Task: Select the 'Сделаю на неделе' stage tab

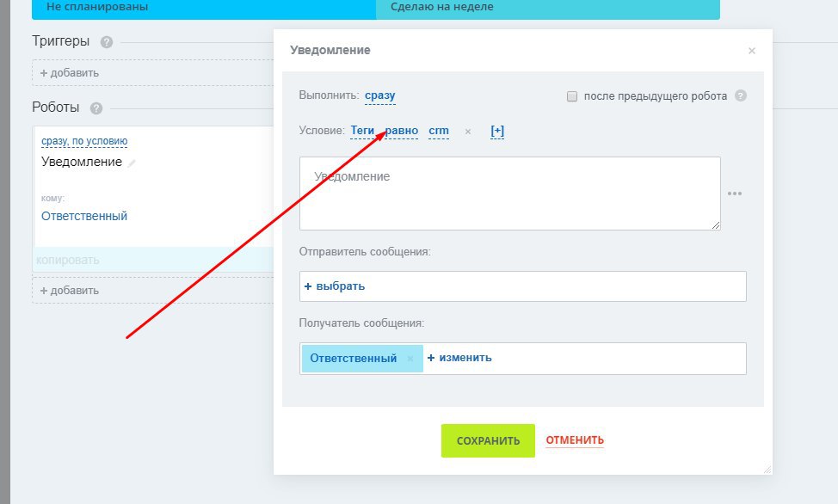Action: 548,8
